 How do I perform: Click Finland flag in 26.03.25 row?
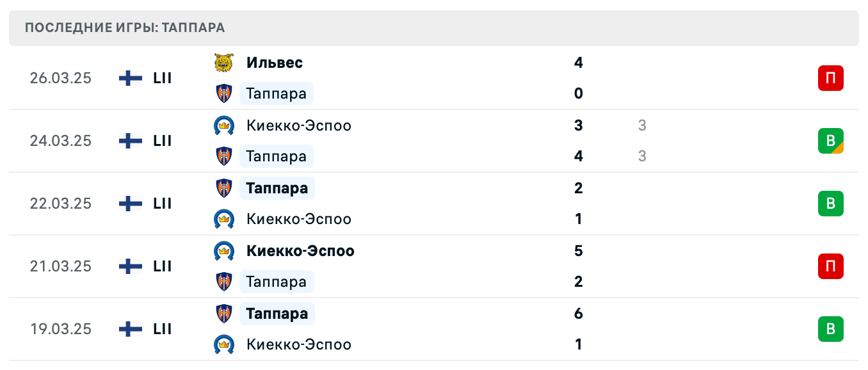pos(131,78)
